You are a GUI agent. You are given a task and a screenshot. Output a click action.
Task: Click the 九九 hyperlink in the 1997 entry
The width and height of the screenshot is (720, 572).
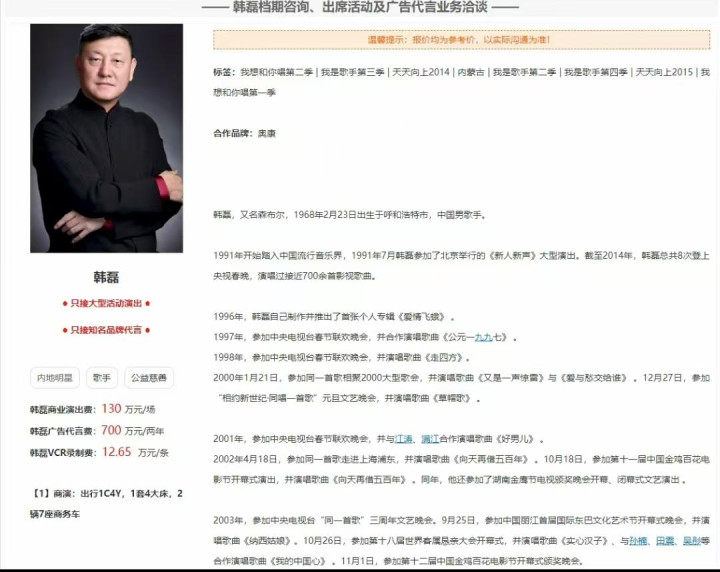click(484, 337)
